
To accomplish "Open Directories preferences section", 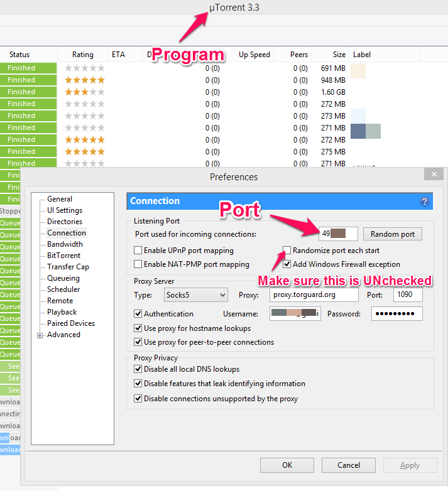I will click(x=65, y=222).
